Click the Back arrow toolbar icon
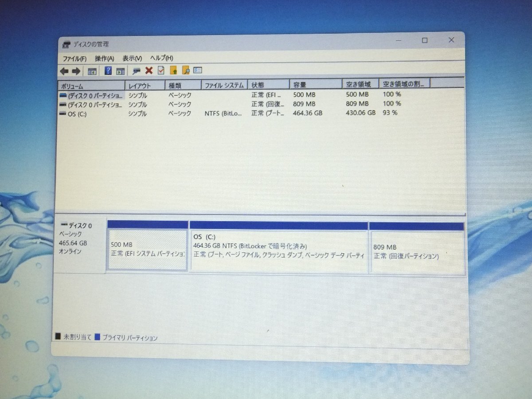Screen dimensions: 532x399 (64, 71)
